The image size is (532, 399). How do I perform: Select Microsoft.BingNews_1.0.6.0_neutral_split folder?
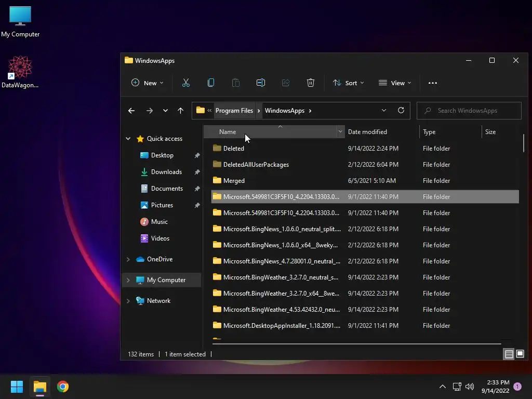(365, 229)
